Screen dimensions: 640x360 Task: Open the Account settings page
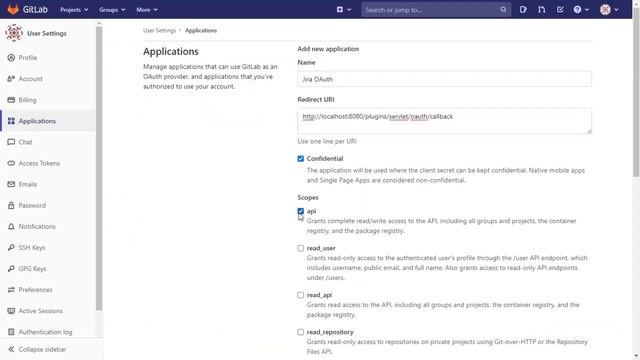[x=31, y=79]
